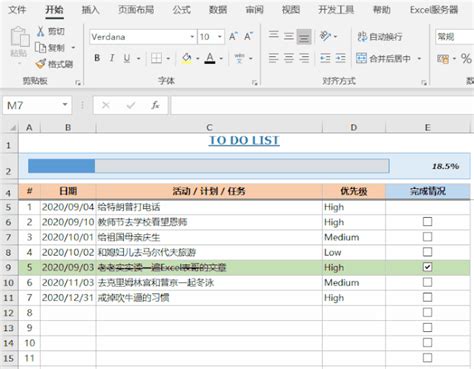This screenshot has width=474, height=369.
Task: Click accounting number format icon
Action: 443,59
